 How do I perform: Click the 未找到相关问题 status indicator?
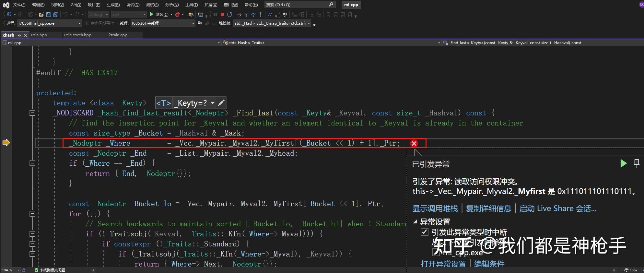50,270
